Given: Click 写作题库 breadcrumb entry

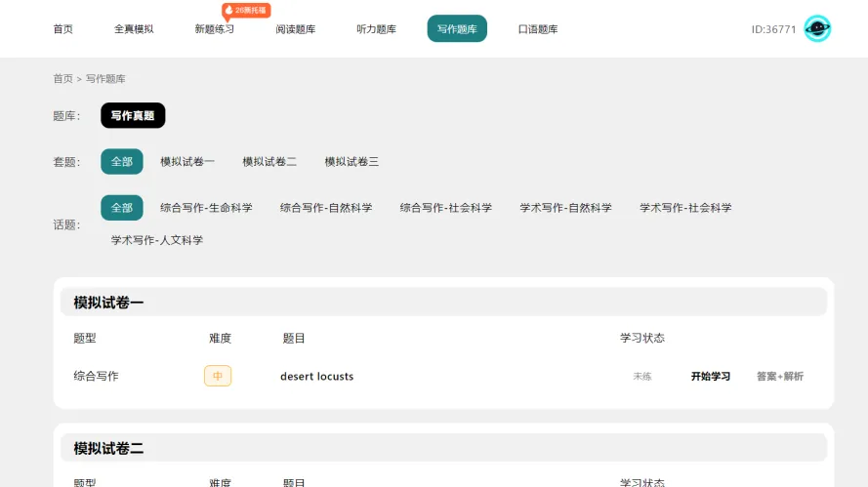Looking at the screenshot, I should (105, 79).
